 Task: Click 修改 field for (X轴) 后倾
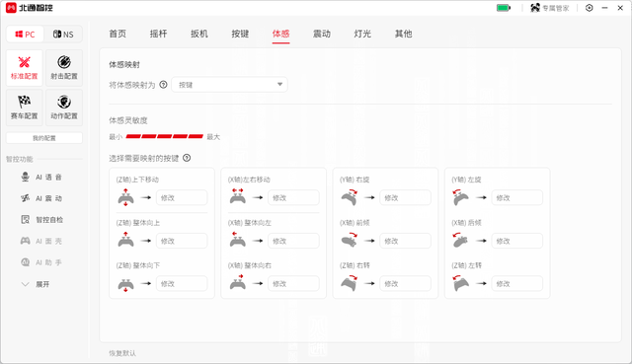click(517, 241)
